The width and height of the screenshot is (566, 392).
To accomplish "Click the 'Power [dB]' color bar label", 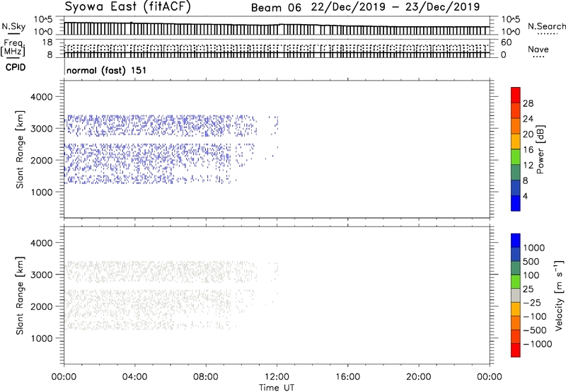I will (541, 149).
